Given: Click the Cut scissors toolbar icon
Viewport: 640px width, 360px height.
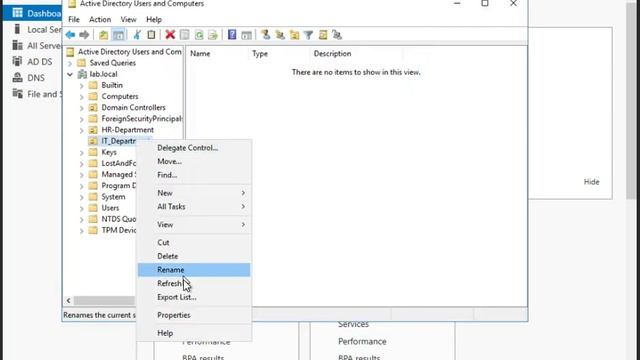Looking at the screenshot, I should [137, 35].
